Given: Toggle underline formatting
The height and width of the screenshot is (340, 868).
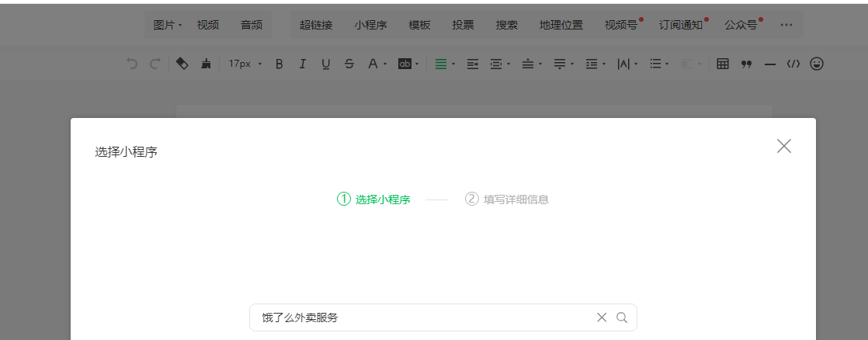Looking at the screenshot, I should point(325,64).
